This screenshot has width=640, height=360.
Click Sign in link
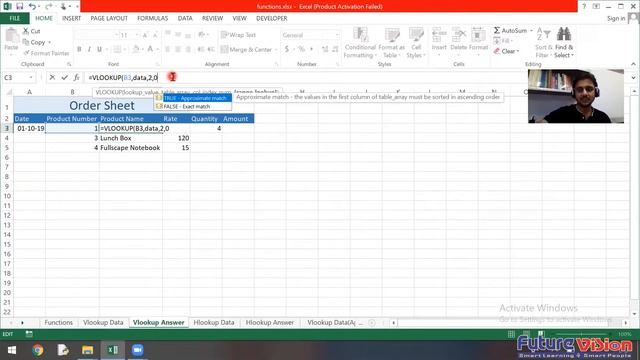[616, 18]
